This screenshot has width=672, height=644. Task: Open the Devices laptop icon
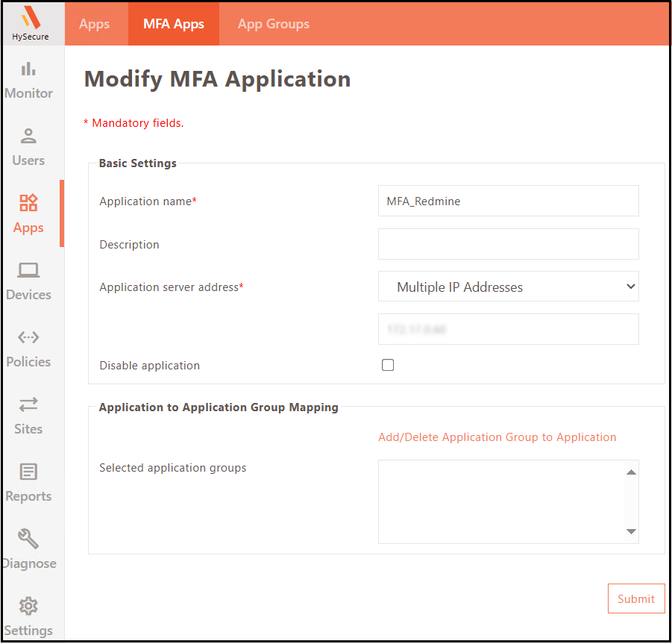(28, 270)
